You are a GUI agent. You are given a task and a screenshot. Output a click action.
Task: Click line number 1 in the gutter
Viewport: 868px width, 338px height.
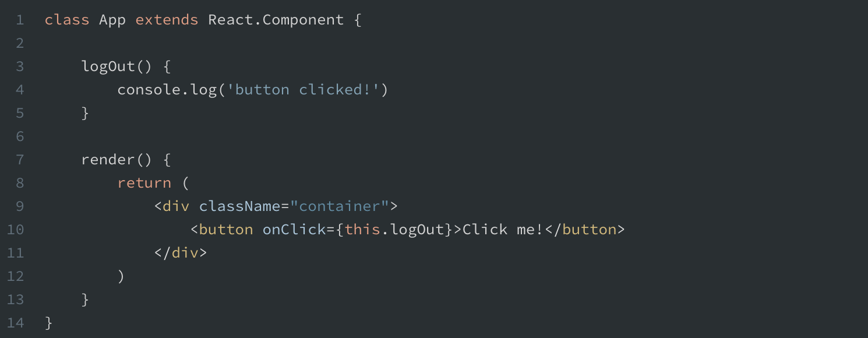coord(20,20)
